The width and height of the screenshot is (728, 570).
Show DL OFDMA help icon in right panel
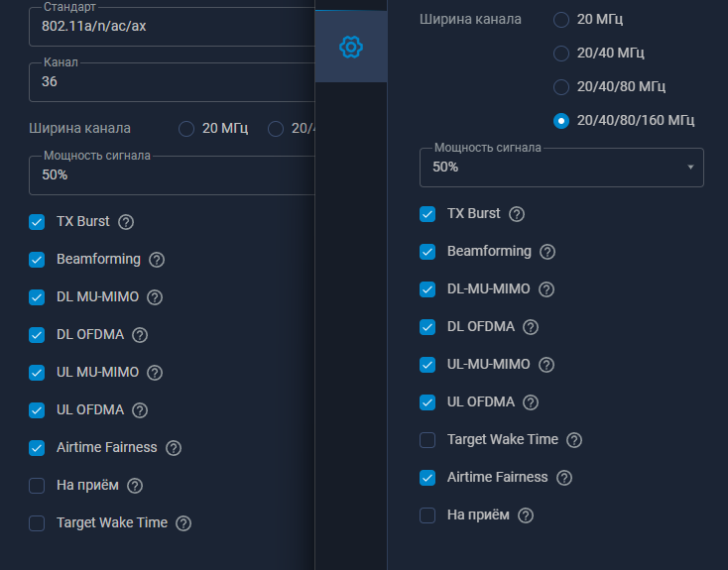coord(532,327)
